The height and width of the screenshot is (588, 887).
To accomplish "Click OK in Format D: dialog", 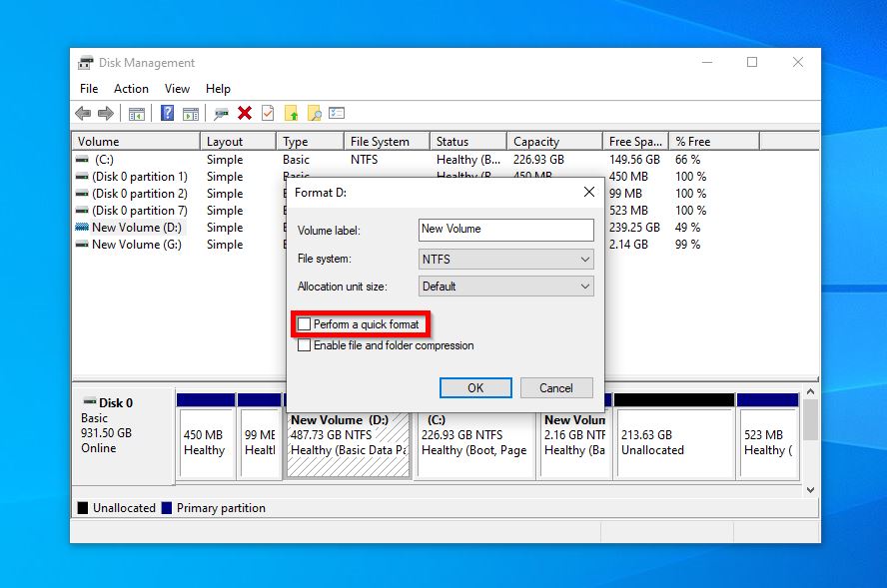I will tap(475, 388).
